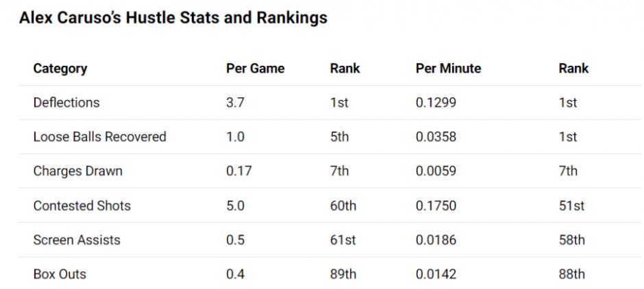This screenshot has height=289, width=644.
Task: Select the 0.1750 per minute value
Action: (436, 205)
